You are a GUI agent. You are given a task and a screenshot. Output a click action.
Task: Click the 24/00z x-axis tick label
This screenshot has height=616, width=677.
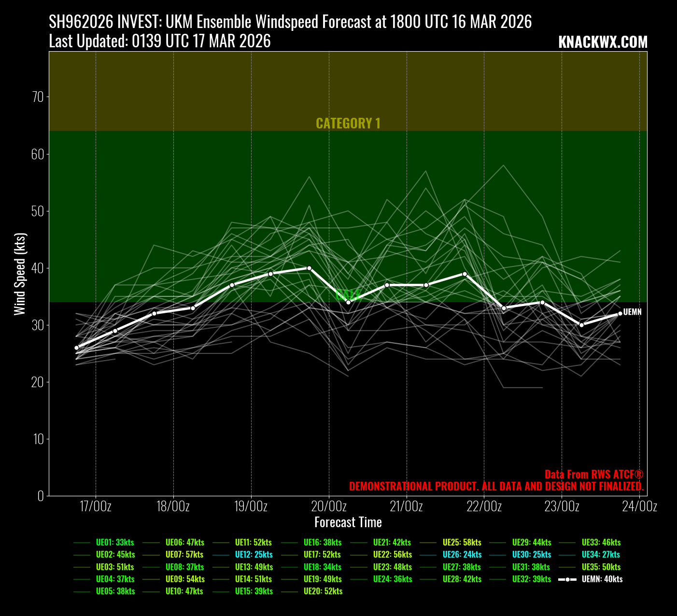(x=639, y=506)
